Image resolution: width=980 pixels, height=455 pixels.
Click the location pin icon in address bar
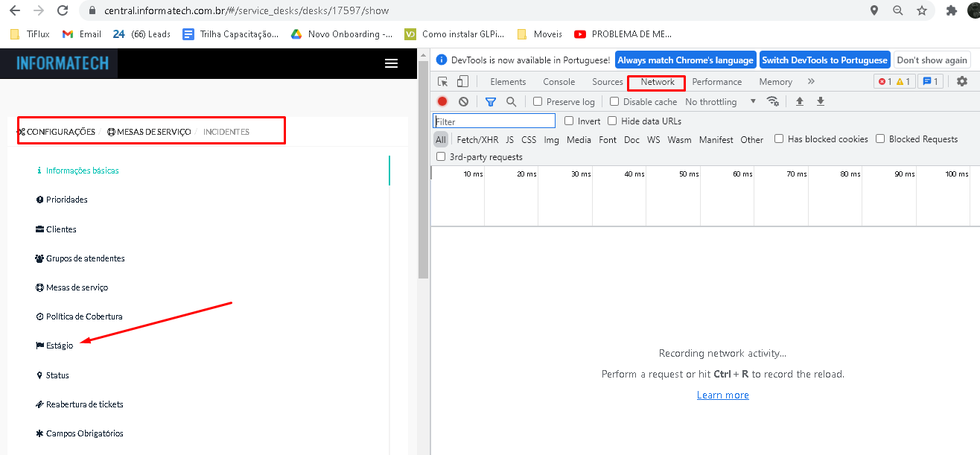[874, 11]
